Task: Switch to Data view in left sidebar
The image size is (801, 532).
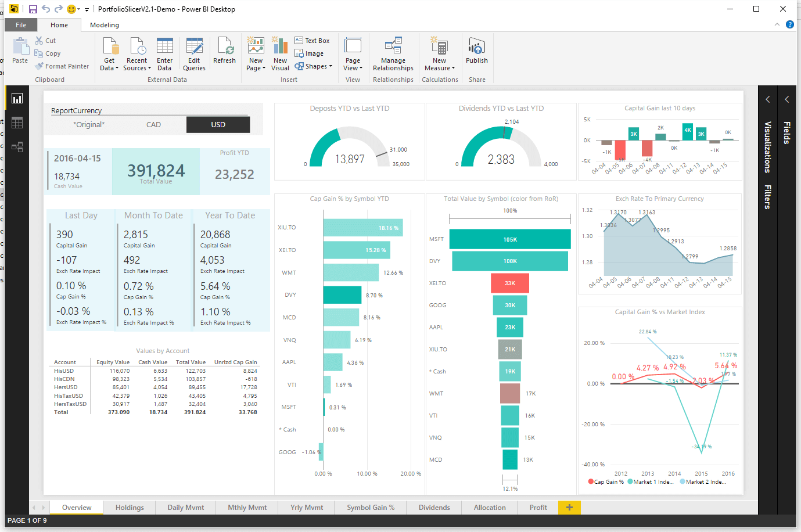Action: click(17, 123)
